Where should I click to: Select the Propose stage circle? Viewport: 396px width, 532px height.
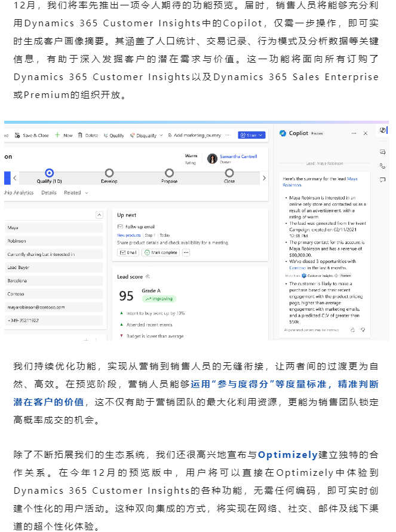pyautogui.click(x=169, y=173)
